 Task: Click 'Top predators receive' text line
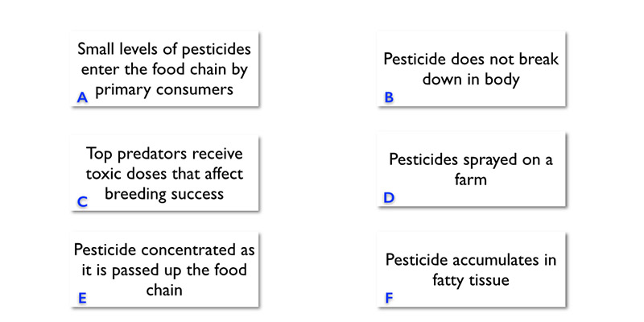[164, 153]
